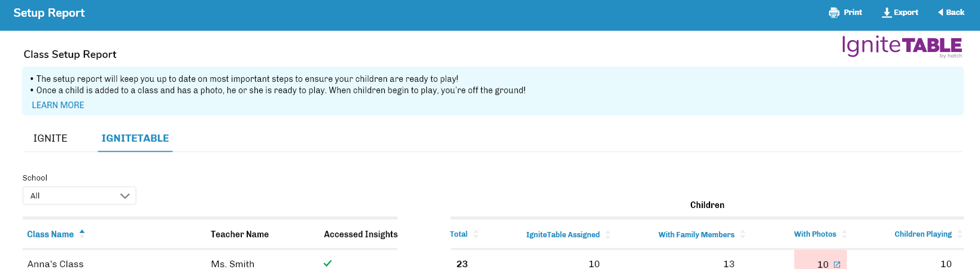Click sort arrows beside Children Playing header
Screen dimensions: 980x269
click(960, 234)
